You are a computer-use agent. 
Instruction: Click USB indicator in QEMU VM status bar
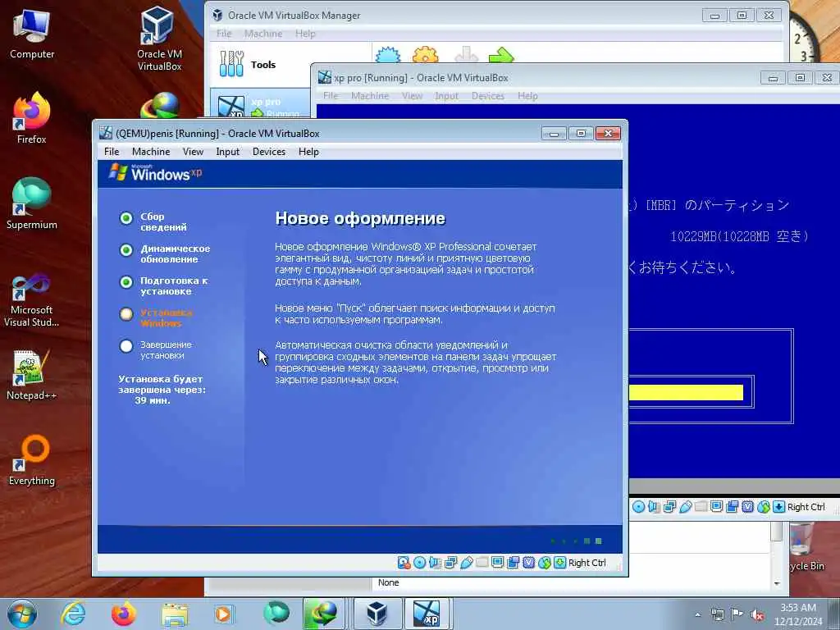(466, 563)
